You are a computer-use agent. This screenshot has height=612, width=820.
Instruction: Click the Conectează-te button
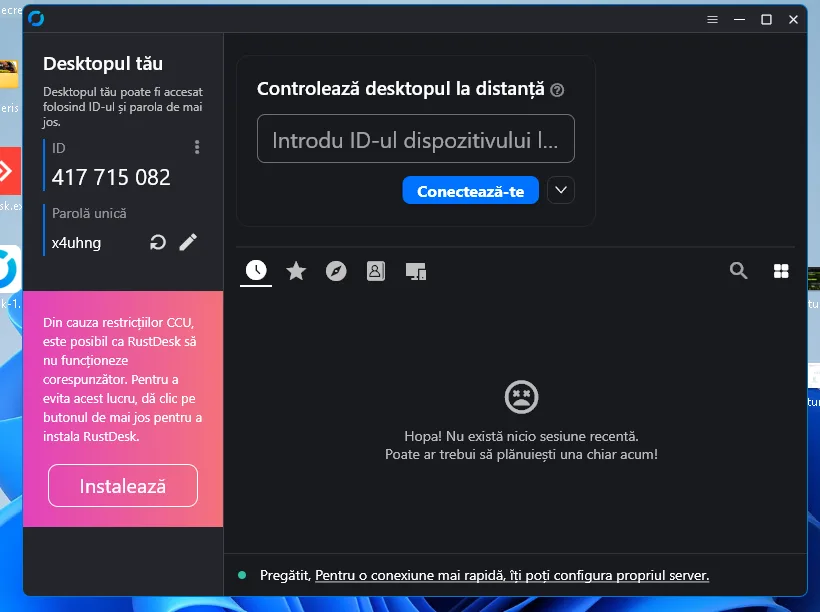[470, 190]
